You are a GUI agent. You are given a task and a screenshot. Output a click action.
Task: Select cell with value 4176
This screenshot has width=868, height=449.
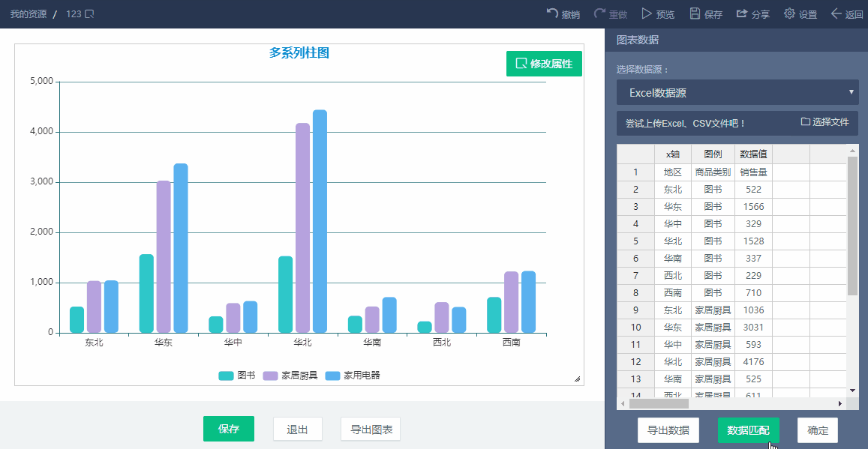753,361
